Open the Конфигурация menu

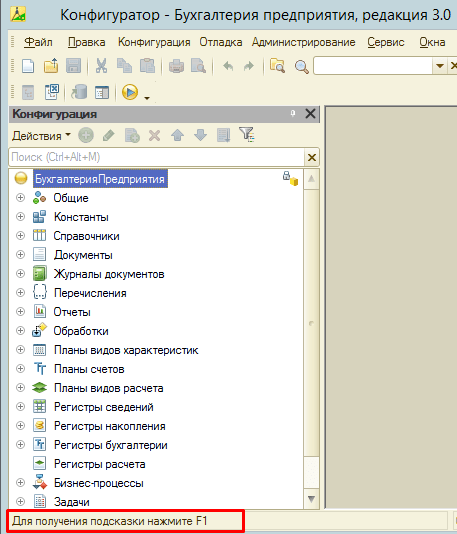pos(154,42)
